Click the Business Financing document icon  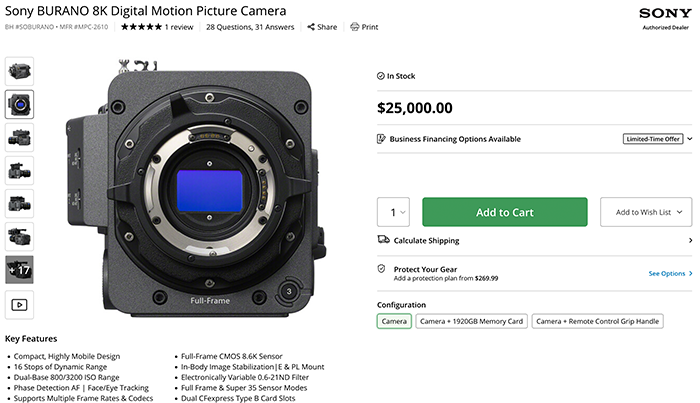(381, 139)
